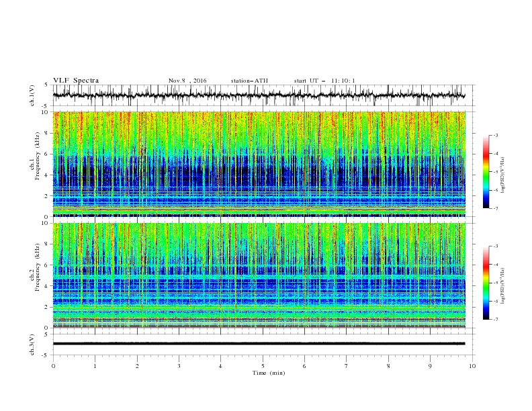
Task: Click the time axis tick label "10"
Action: coord(472,366)
